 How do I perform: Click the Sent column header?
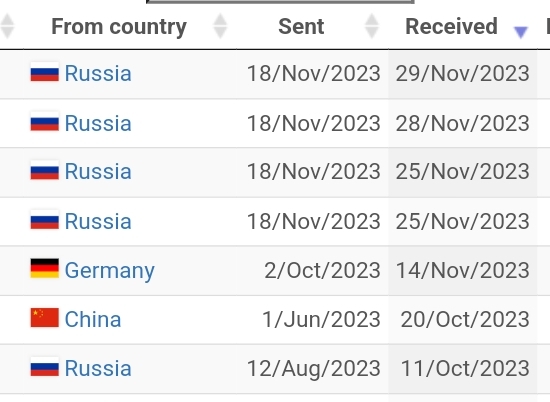[x=301, y=27]
